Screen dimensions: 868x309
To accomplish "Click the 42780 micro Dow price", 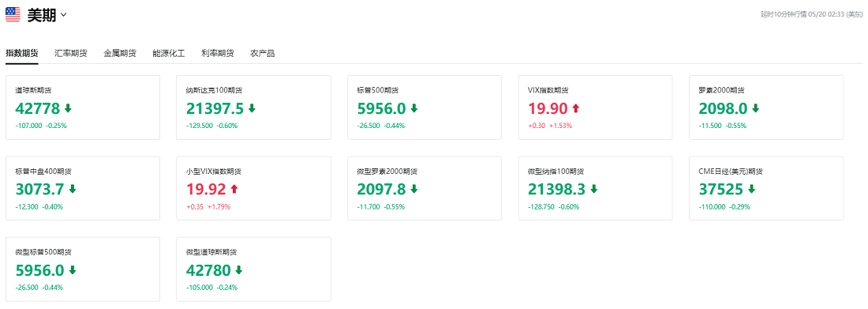I will tap(208, 271).
